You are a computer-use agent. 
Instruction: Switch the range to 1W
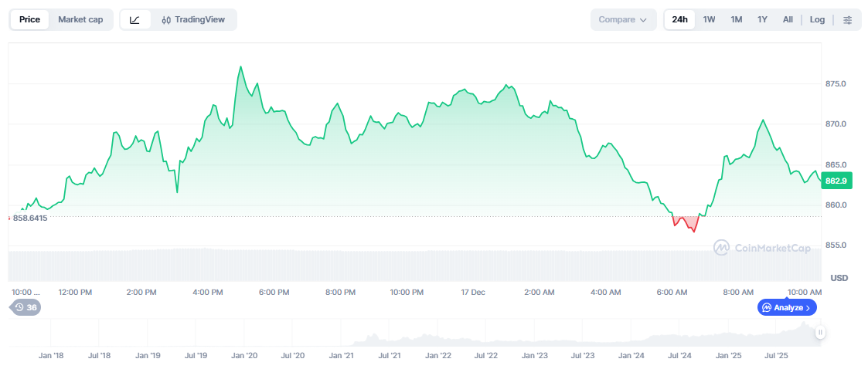pos(709,19)
